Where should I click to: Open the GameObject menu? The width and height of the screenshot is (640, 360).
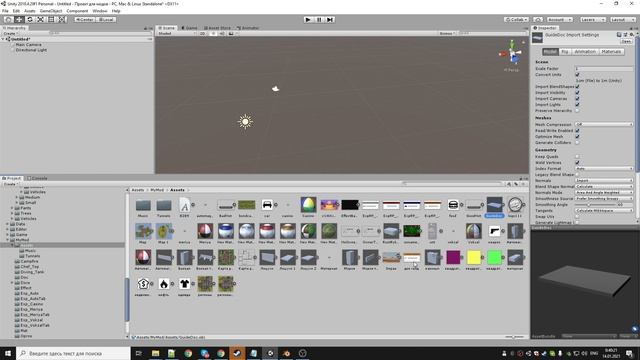(x=51, y=11)
